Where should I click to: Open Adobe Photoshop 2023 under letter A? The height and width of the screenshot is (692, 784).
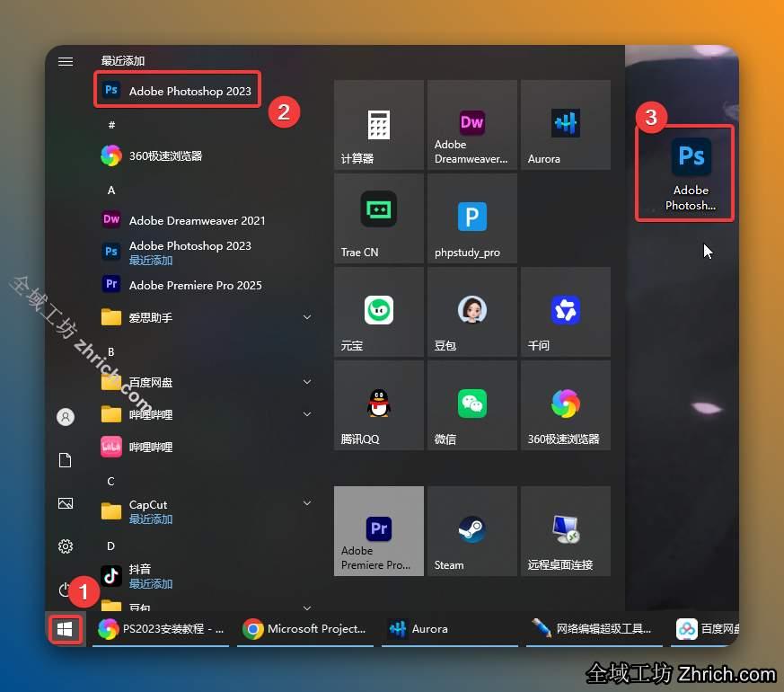(207, 253)
